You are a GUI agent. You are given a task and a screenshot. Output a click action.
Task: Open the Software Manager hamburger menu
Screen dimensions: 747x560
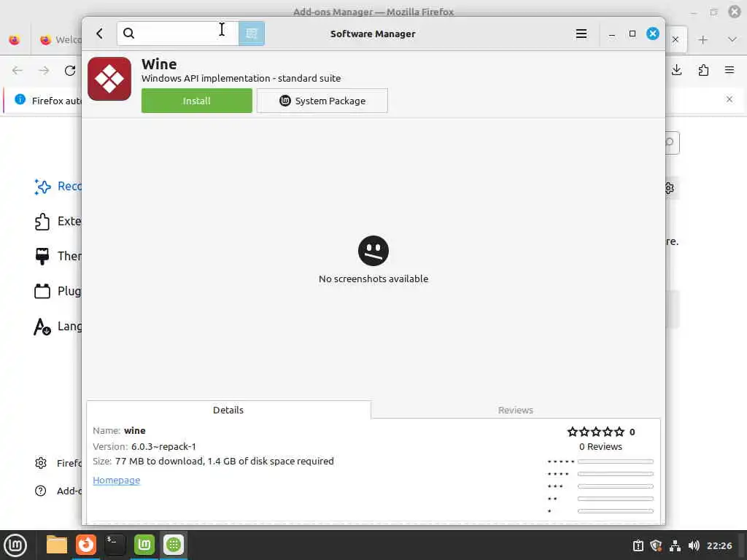pyautogui.click(x=581, y=34)
